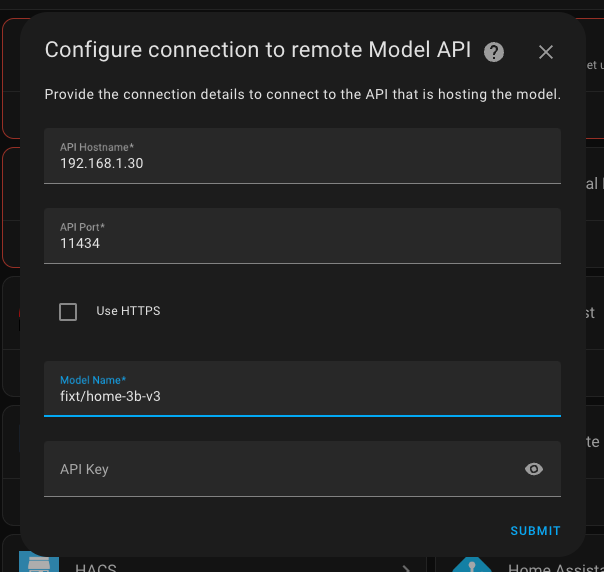Click the Use HTTPS label text
The image size is (604, 572).
point(128,311)
